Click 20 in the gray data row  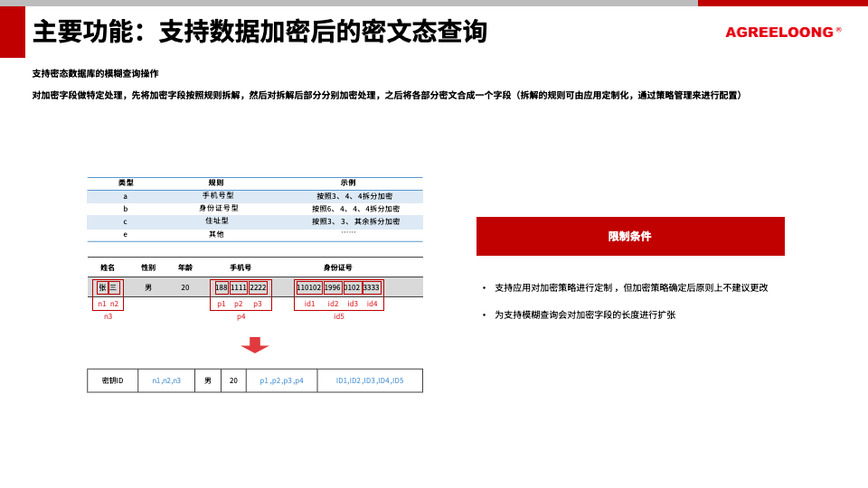184,287
